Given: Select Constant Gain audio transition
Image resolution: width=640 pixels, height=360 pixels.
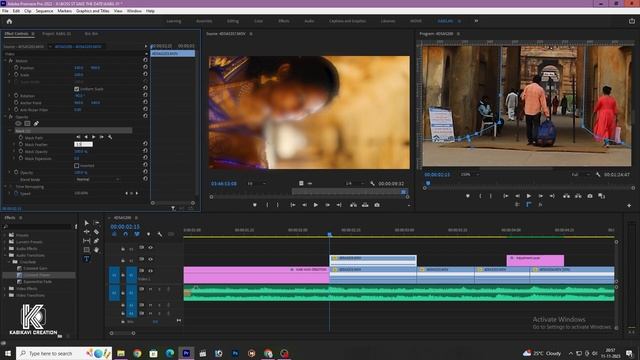Looking at the screenshot, I should tap(35, 268).
